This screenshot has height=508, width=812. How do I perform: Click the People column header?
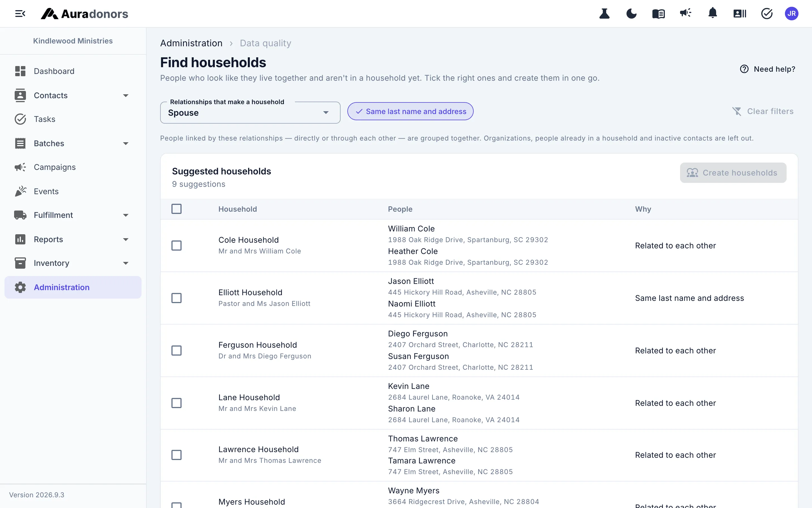point(400,209)
